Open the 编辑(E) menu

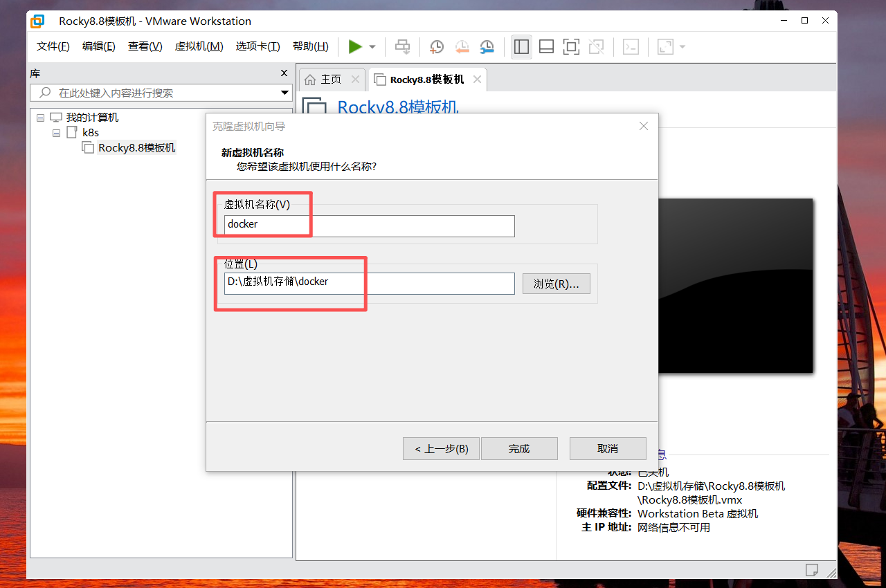99,46
